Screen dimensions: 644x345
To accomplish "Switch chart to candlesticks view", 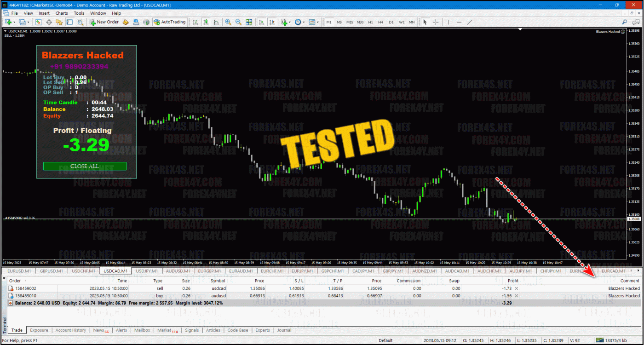I will coord(206,22).
